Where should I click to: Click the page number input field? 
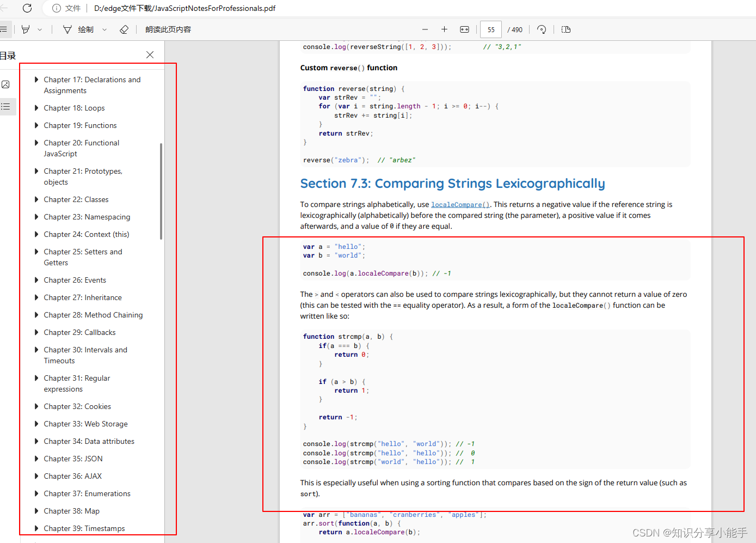pos(491,29)
